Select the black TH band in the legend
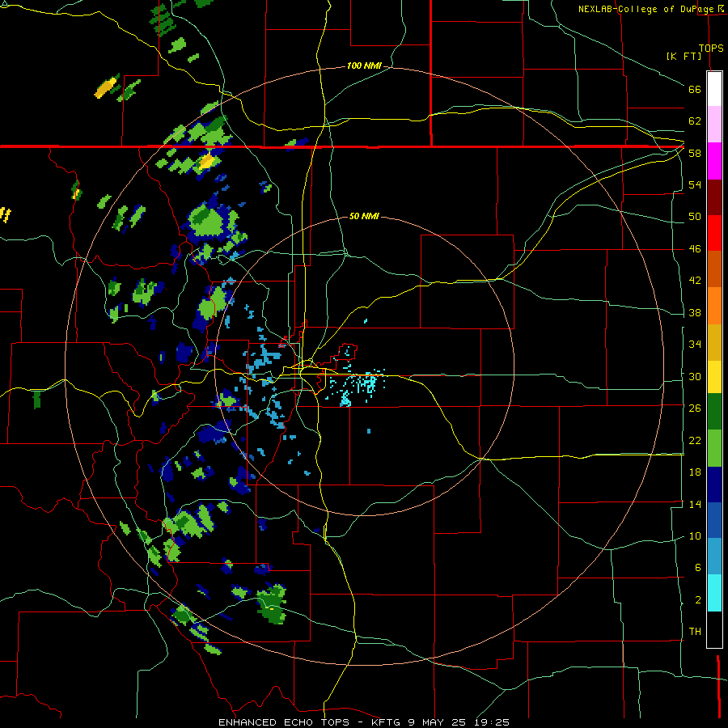The height and width of the screenshot is (728, 728). (714, 629)
